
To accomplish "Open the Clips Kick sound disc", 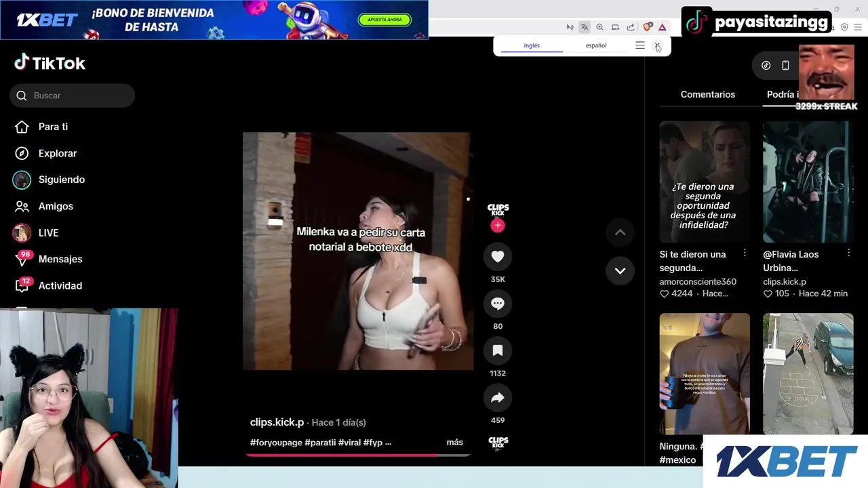I will pos(498,443).
